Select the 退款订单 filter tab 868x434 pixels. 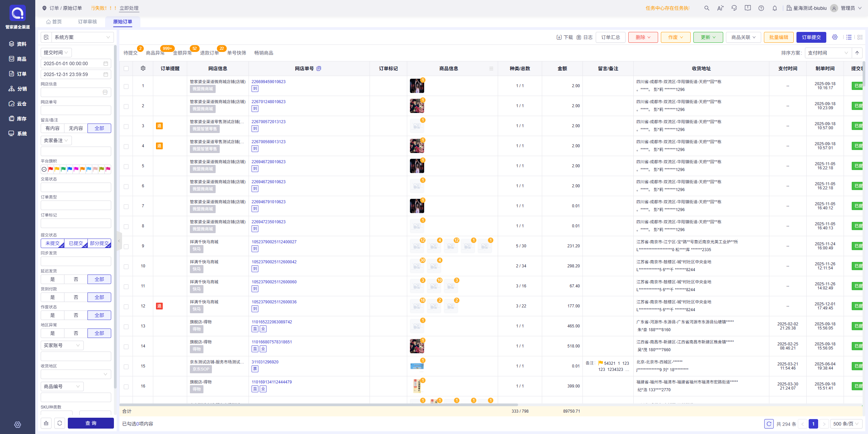coord(210,53)
